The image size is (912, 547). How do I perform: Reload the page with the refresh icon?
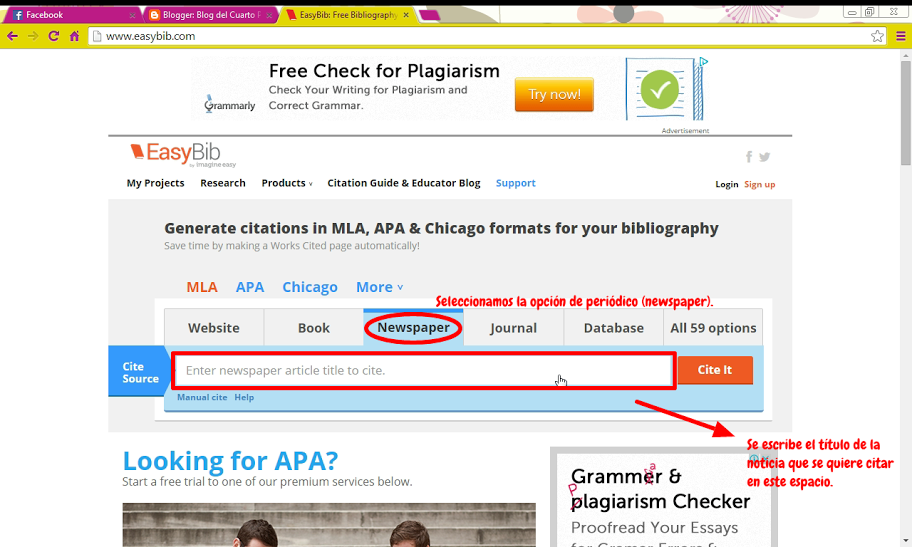pos(54,36)
